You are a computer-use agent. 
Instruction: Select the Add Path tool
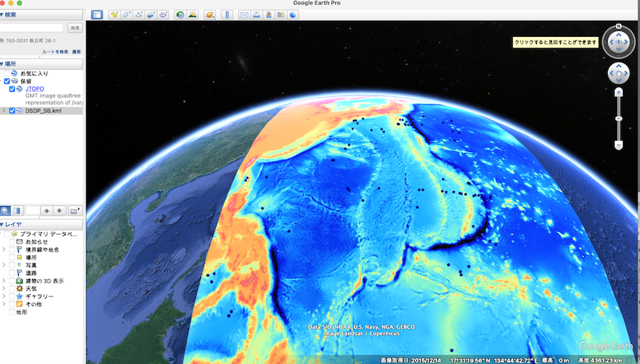pyautogui.click(x=139, y=15)
